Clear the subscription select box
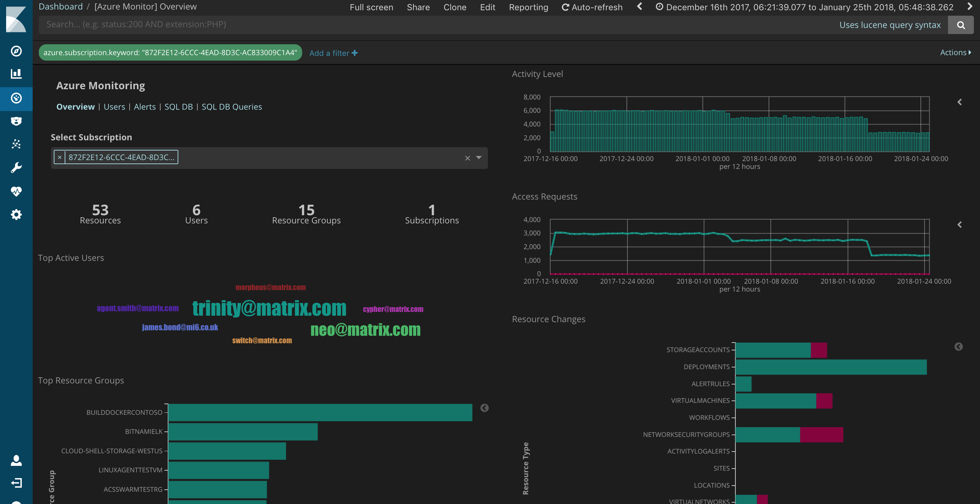Image resolution: width=980 pixels, height=504 pixels. pos(468,158)
